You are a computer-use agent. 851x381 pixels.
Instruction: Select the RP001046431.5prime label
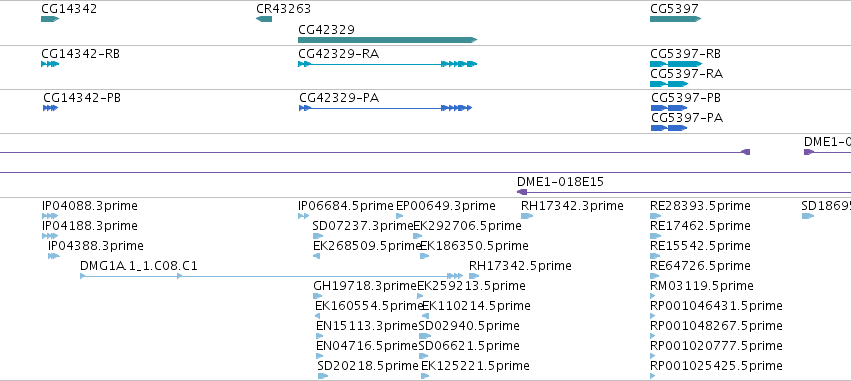[x=716, y=306]
